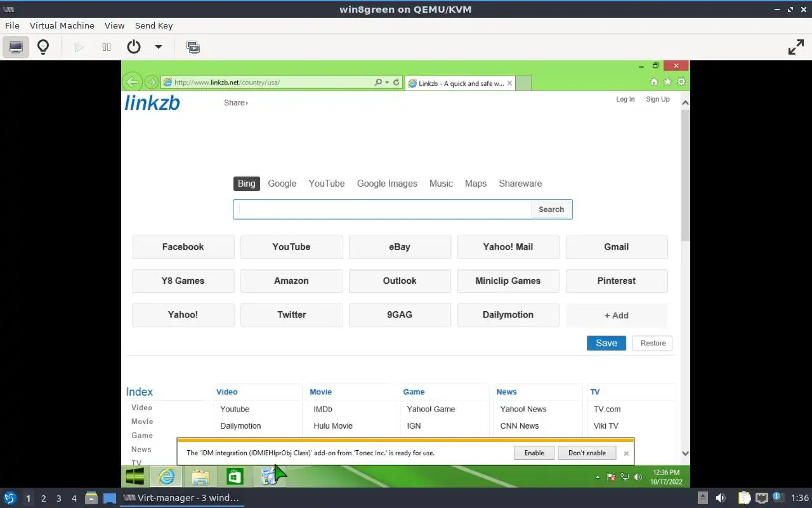Screen dimensions: 812x508
Task: Click the linkzb search text box
Action: tap(382, 210)
